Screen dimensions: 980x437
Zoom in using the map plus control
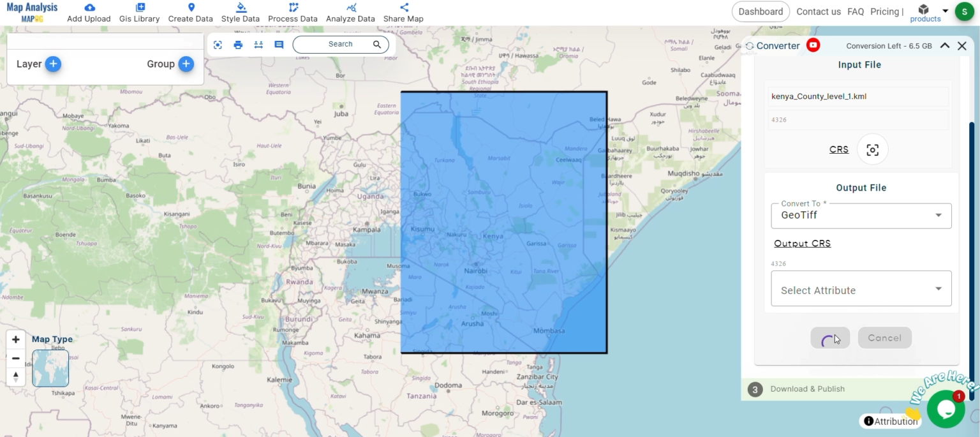tap(15, 339)
